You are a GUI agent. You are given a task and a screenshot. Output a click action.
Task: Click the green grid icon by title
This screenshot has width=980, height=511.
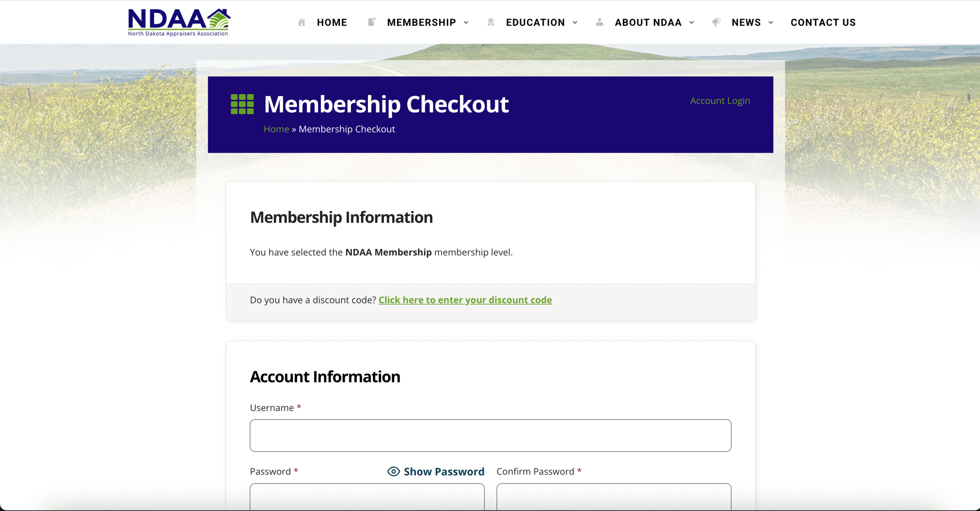242,104
